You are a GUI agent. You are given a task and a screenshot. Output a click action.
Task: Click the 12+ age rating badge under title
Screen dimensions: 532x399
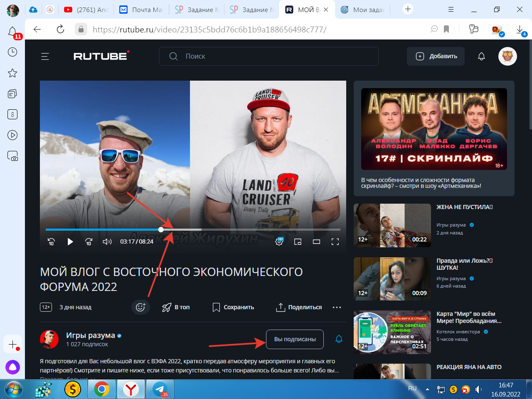tap(46, 307)
